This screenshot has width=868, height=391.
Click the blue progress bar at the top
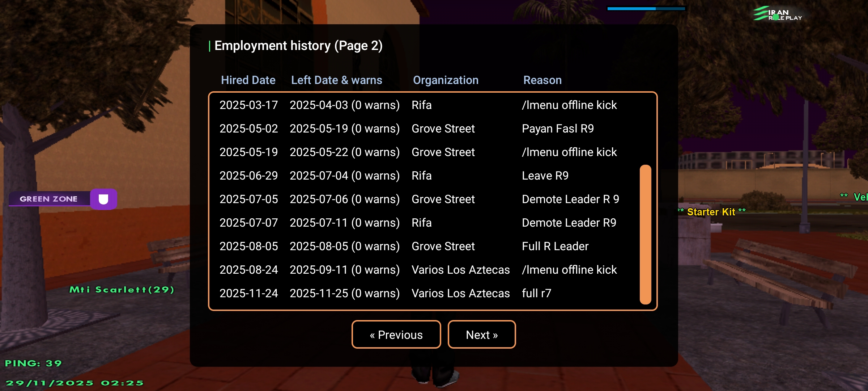(646, 8)
